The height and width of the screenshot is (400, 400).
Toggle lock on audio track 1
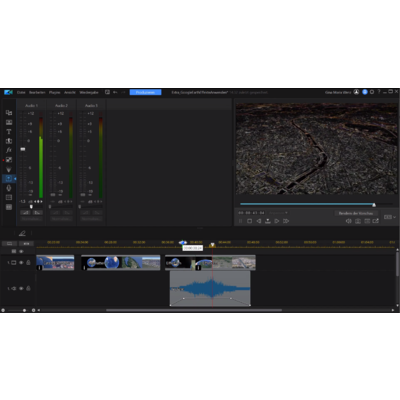click(28, 288)
